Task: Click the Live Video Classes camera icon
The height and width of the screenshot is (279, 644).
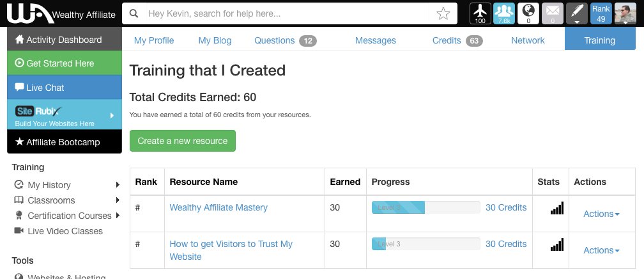Action: tap(19, 230)
